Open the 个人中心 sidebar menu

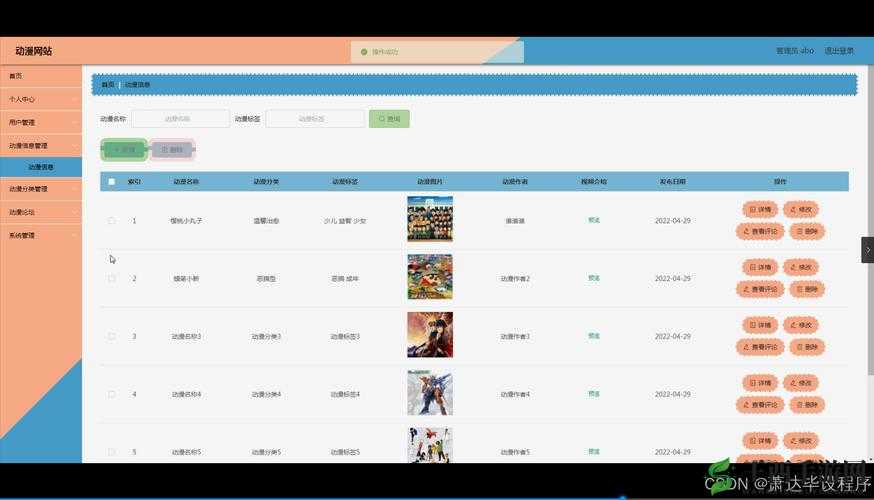point(41,99)
